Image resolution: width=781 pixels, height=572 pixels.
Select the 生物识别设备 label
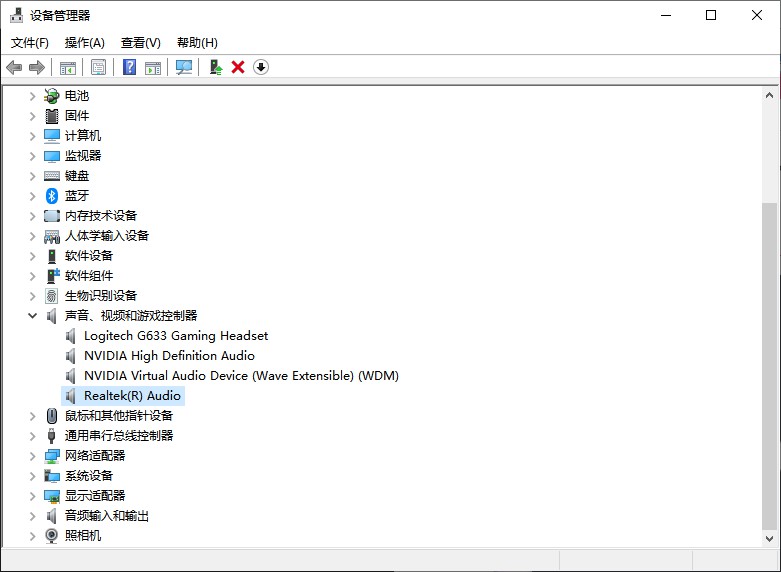(x=101, y=296)
